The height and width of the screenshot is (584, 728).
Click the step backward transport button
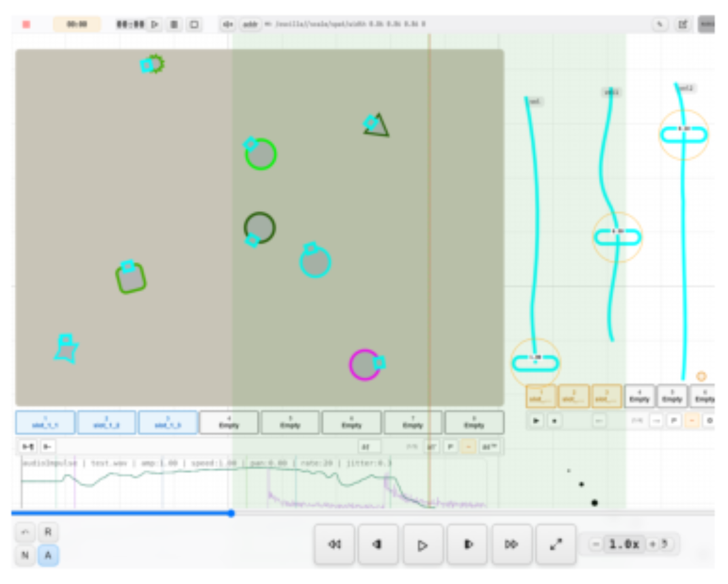point(379,545)
